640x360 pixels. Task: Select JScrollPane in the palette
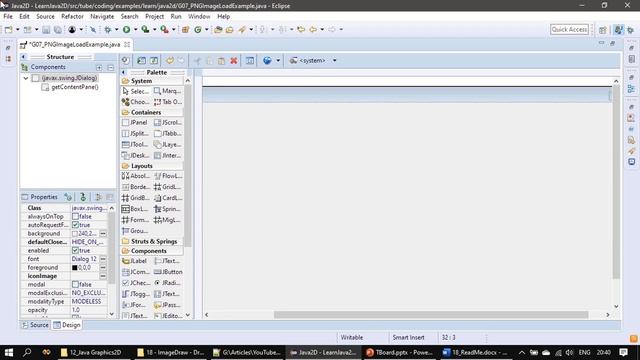[x=167, y=122]
